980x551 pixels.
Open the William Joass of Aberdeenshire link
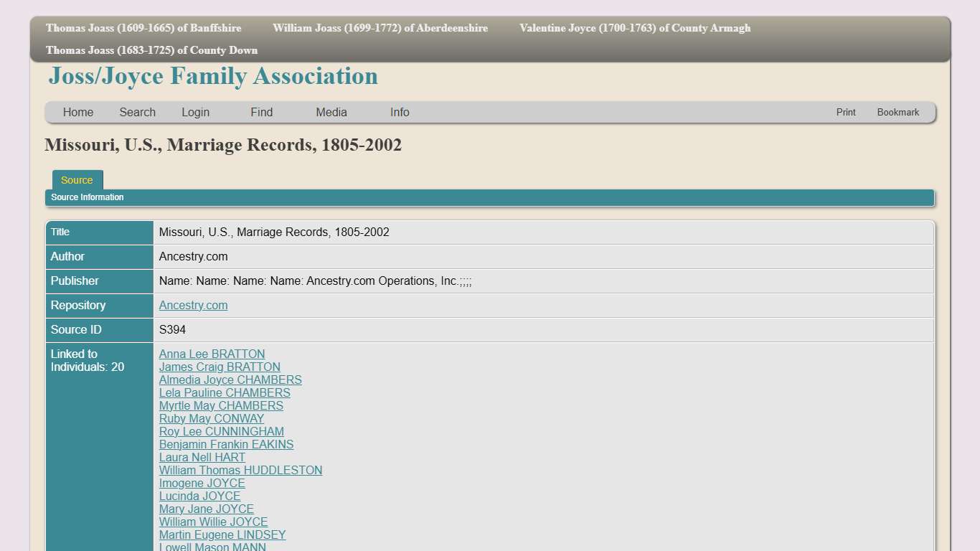[x=380, y=28]
